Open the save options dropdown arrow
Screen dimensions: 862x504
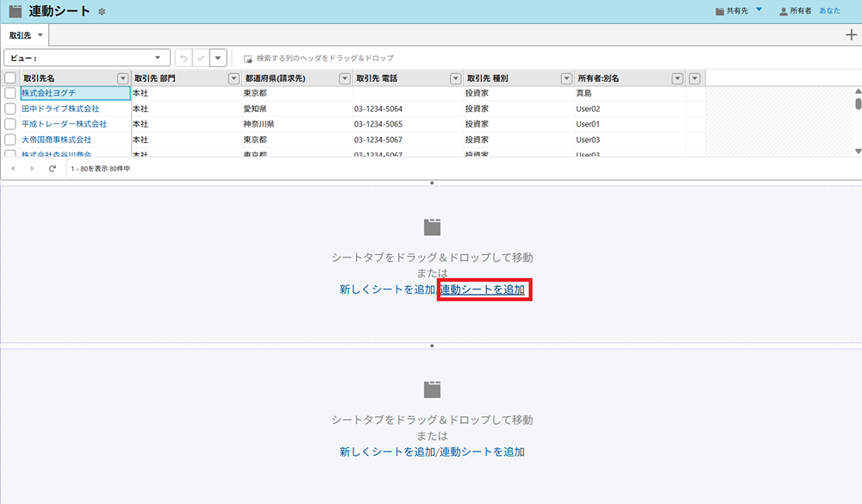pyautogui.click(x=218, y=58)
